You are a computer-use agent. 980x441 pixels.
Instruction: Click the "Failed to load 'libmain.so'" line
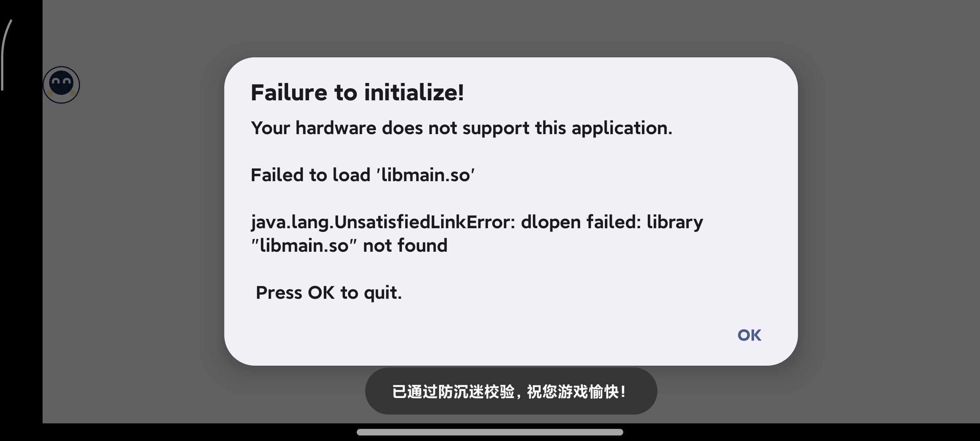(x=363, y=175)
